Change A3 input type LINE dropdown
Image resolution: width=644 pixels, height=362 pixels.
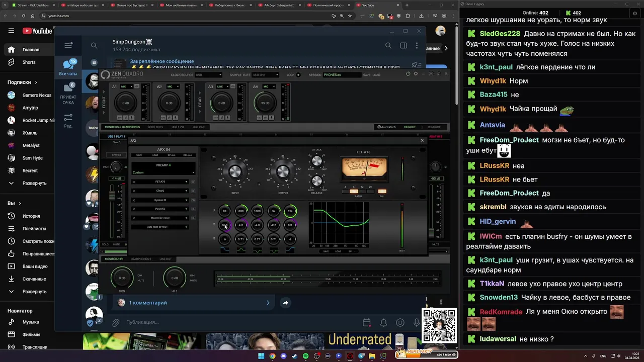[223, 86]
